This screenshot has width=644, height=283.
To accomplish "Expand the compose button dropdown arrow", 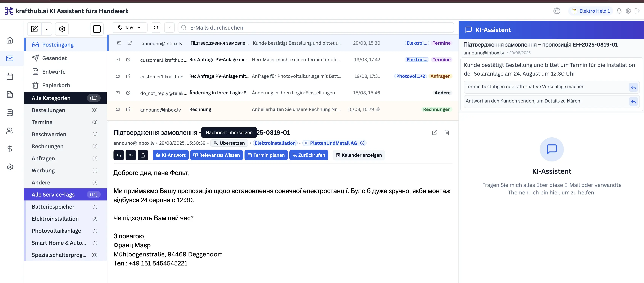I will point(47,29).
